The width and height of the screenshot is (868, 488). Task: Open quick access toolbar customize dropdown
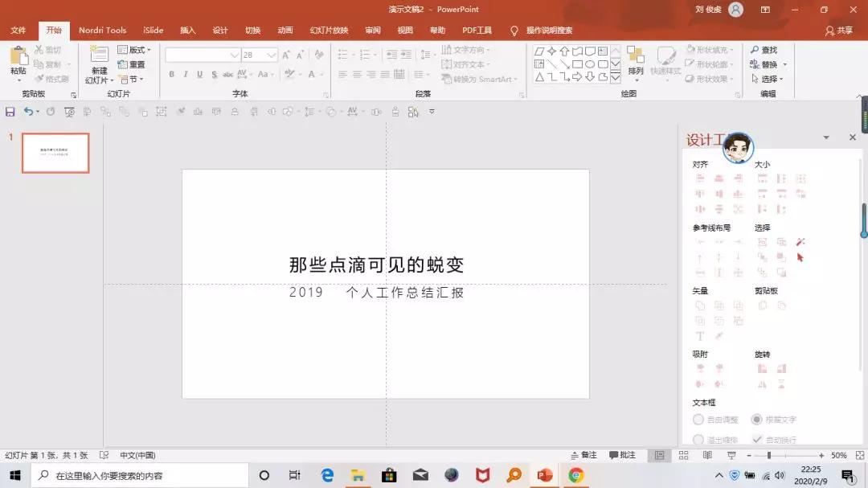point(432,112)
